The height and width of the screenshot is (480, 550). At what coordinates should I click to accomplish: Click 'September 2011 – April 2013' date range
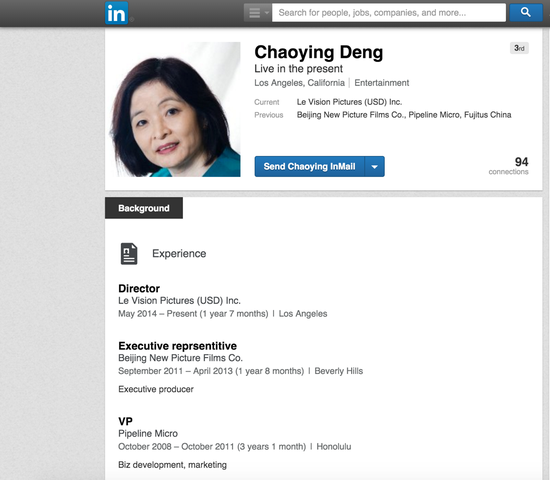click(x=175, y=371)
